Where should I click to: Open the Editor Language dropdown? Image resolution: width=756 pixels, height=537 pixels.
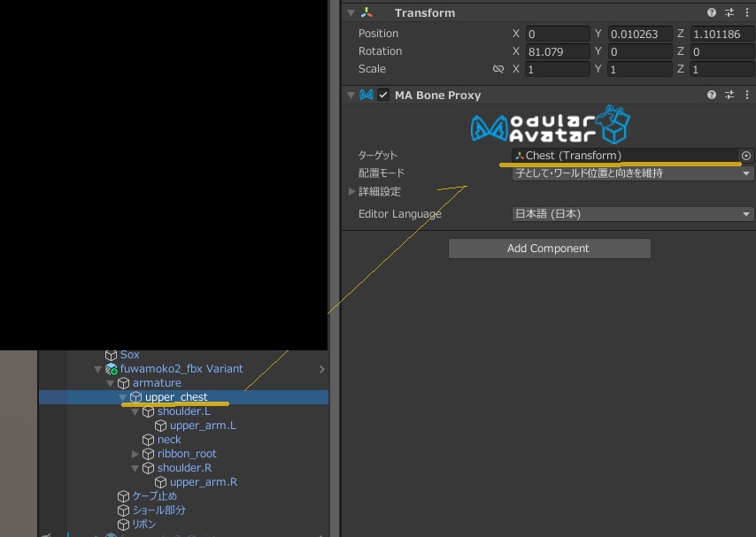coord(633,214)
